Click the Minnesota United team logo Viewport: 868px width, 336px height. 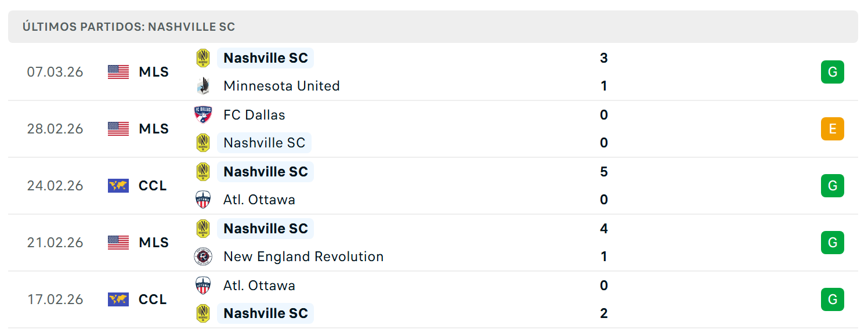point(202,86)
